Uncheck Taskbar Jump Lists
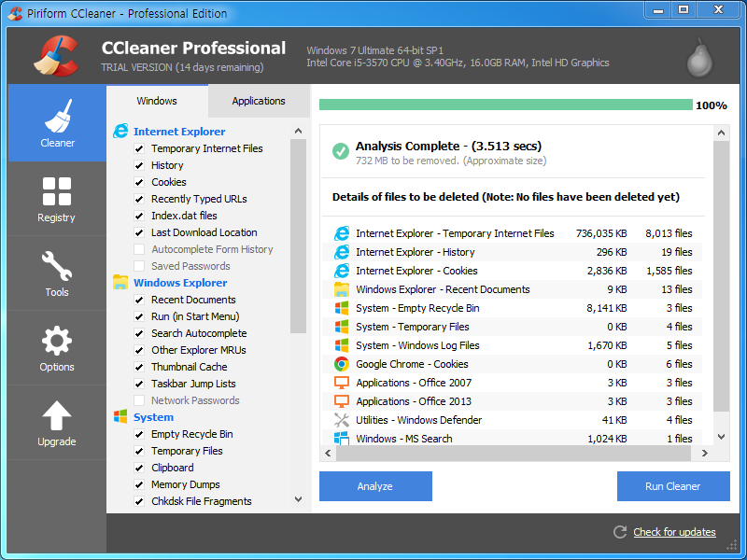Viewport: 747px width, 560px height. (139, 384)
